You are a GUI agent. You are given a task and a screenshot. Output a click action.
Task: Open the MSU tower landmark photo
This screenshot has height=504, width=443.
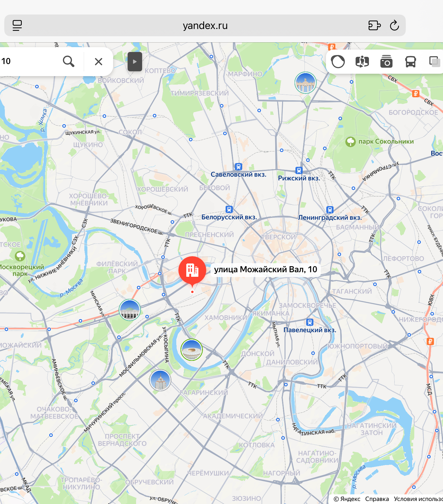[x=160, y=380]
